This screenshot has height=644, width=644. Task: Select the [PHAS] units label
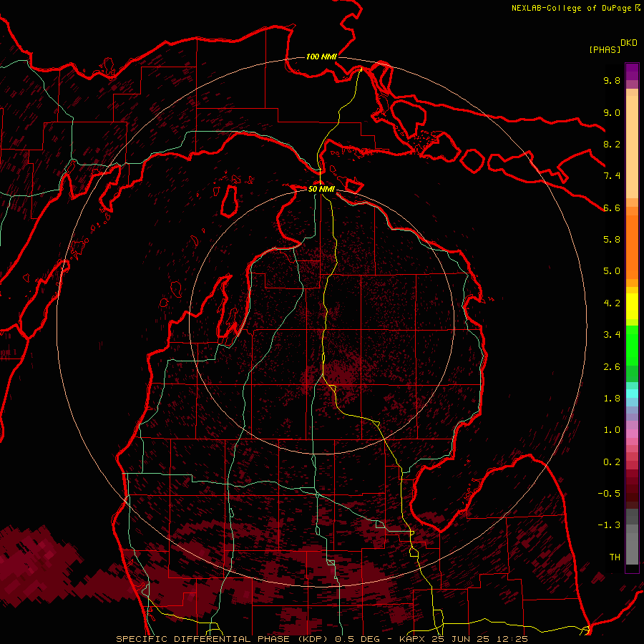coord(605,49)
